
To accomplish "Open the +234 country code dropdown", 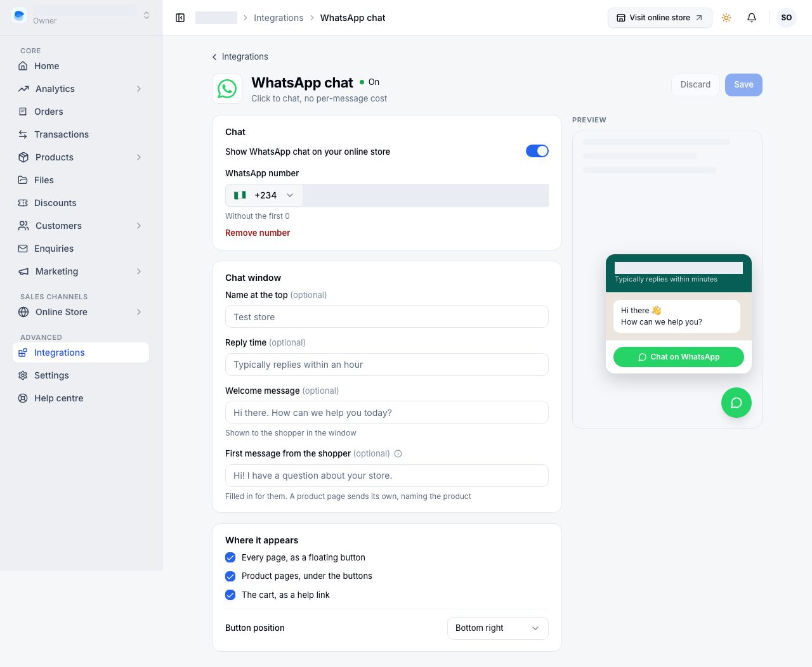I will [x=264, y=195].
